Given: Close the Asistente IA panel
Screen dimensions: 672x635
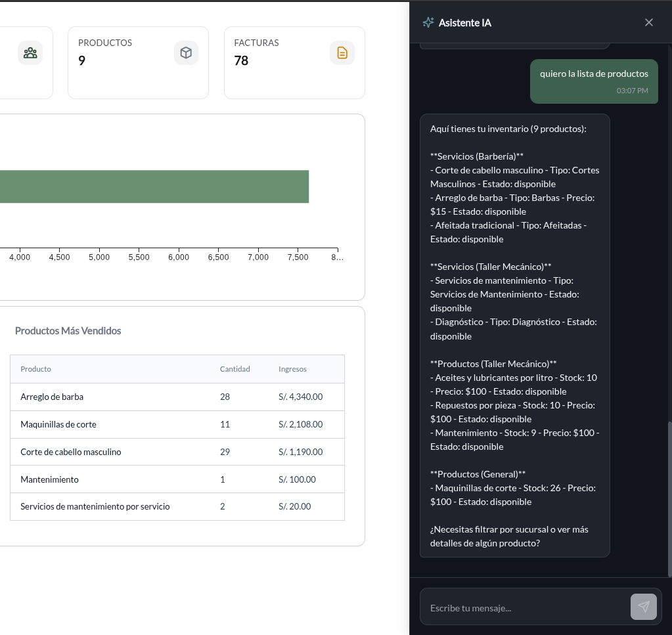Looking at the screenshot, I should click(649, 22).
